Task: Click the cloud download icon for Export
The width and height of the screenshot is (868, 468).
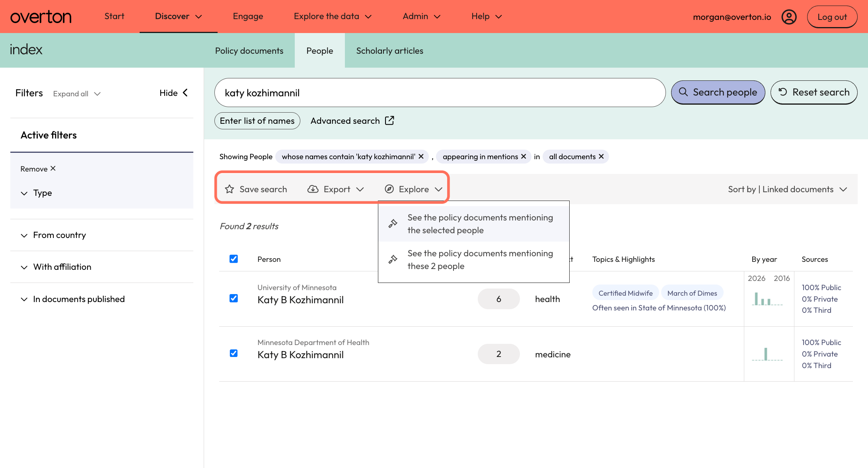Action: point(313,189)
